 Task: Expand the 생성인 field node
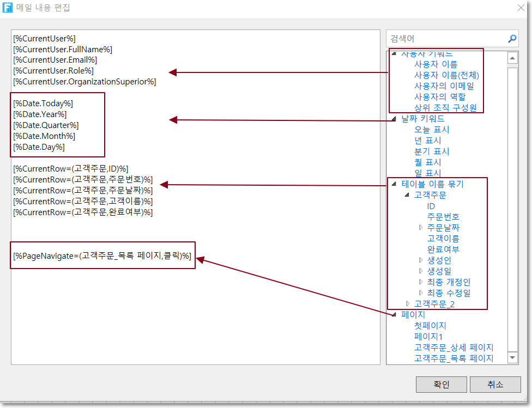[x=420, y=260]
